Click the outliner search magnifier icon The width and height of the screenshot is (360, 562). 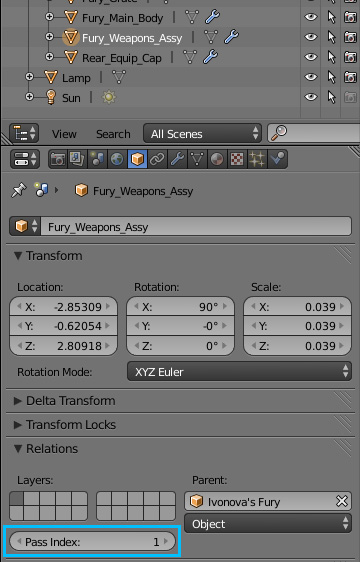coord(278,133)
